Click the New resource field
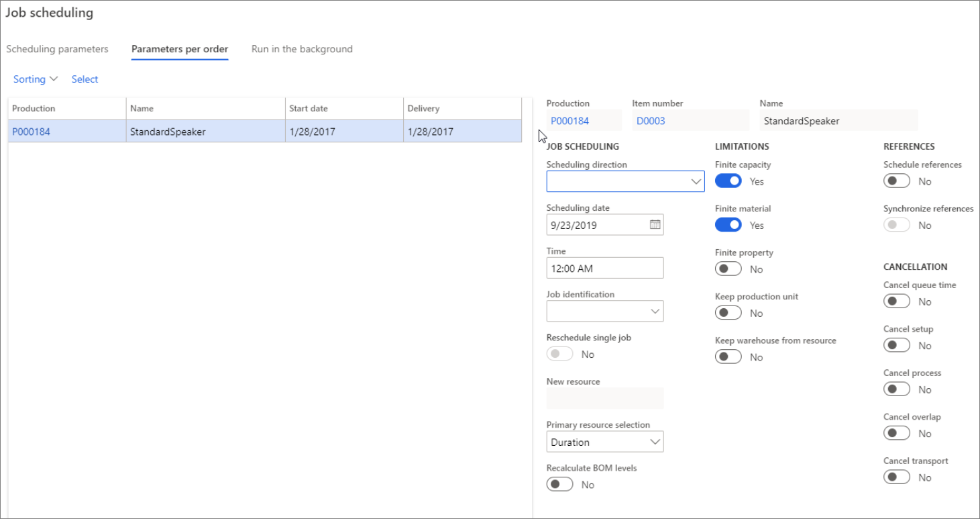The width and height of the screenshot is (980, 519). (x=605, y=398)
